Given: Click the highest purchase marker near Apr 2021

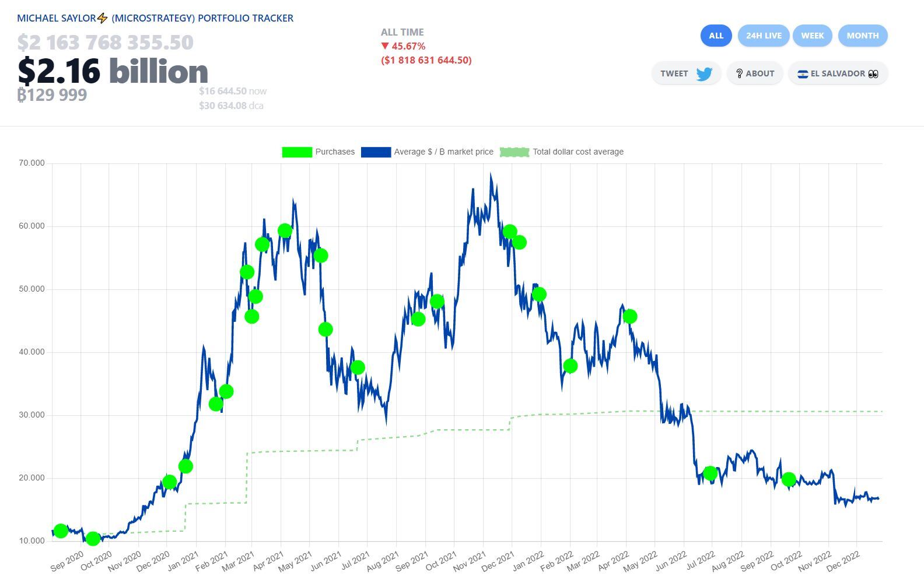Looking at the screenshot, I should click(x=285, y=231).
